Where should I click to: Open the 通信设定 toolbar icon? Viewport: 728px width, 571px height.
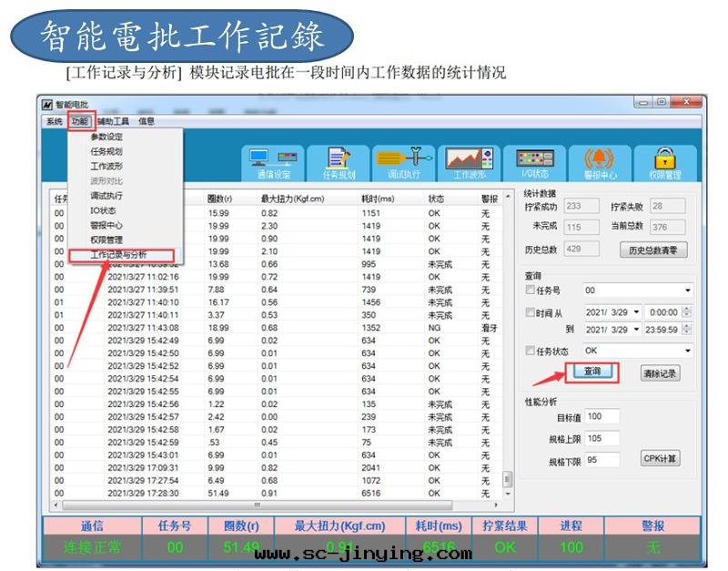[x=274, y=162]
